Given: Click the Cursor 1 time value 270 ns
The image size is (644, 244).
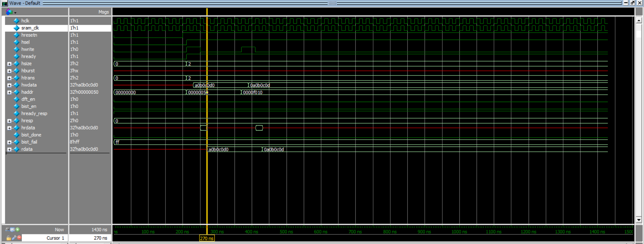Looking at the screenshot, I should point(90,238).
